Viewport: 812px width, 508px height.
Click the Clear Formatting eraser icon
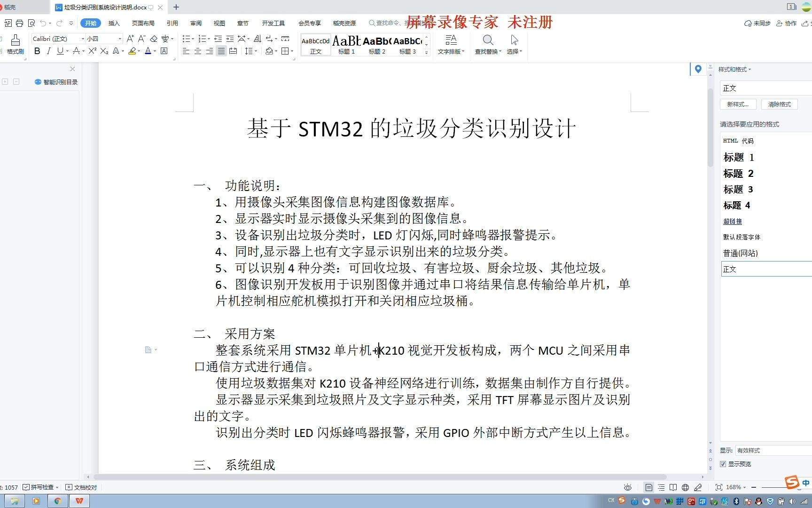click(x=154, y=39)
